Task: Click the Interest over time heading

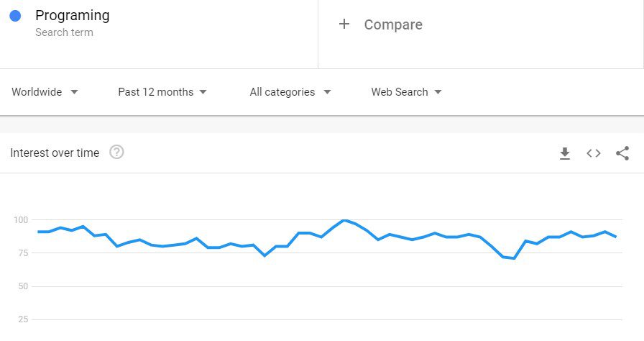Action: (55, 153)
